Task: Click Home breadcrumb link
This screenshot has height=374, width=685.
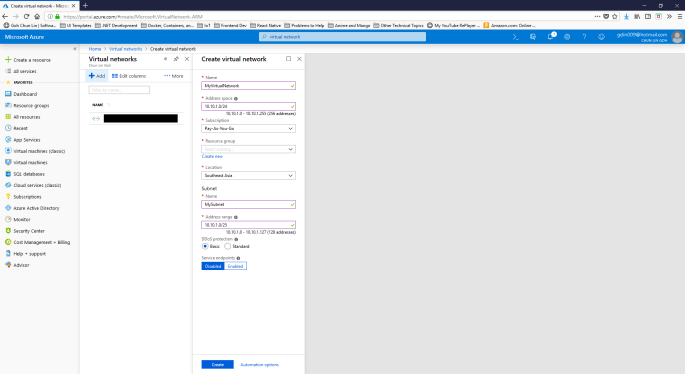Action: click(95, 49)
